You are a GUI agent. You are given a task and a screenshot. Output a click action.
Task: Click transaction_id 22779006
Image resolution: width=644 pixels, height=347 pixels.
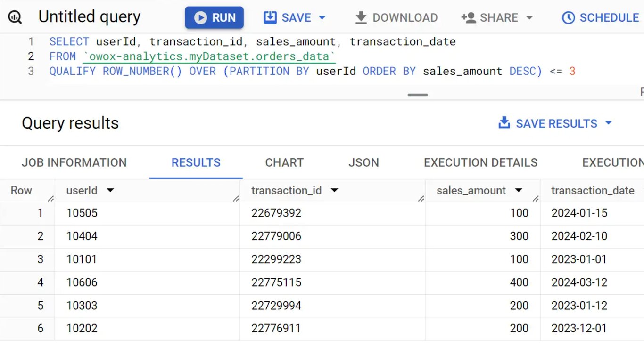coord(276,236)
